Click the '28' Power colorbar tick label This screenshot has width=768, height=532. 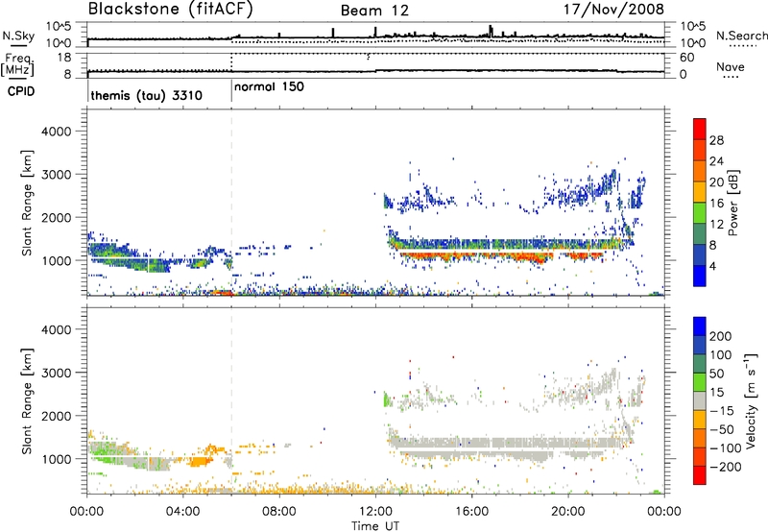coord(715,140)
